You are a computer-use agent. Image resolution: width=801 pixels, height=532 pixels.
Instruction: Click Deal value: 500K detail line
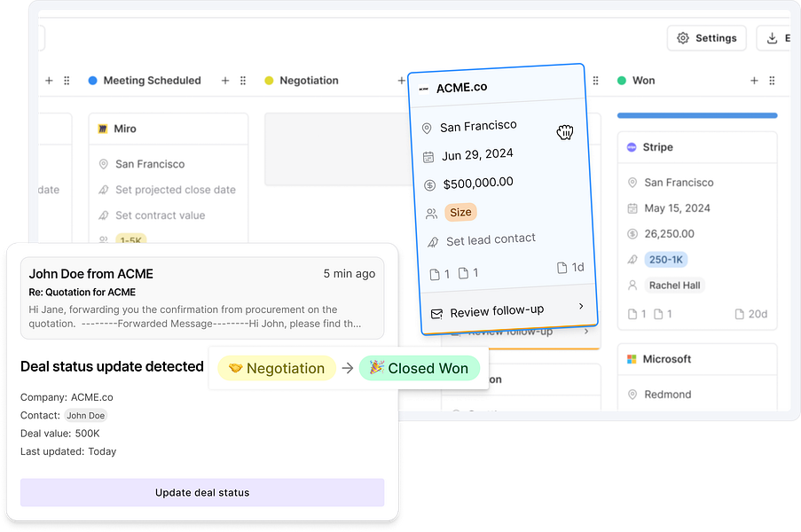tap(60, 434)
